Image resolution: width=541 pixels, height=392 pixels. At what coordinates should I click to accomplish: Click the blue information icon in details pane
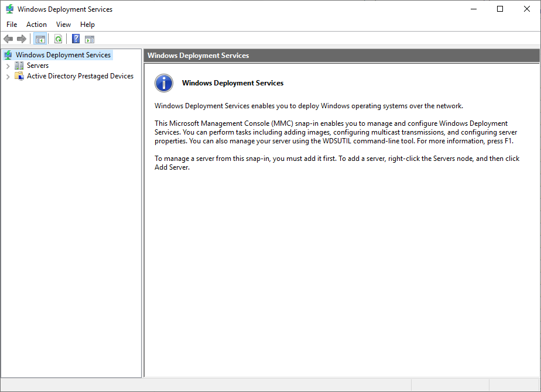tap(164, 83)
